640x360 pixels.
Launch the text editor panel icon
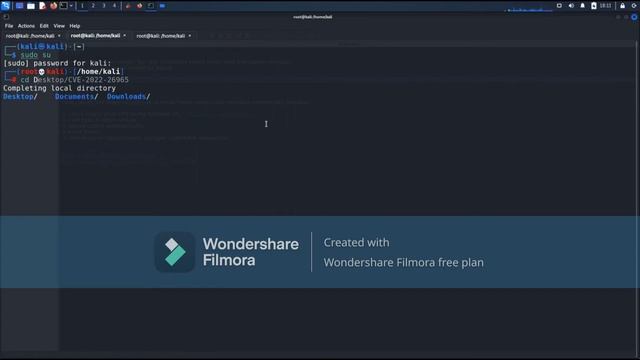click(x=42, y=6)
